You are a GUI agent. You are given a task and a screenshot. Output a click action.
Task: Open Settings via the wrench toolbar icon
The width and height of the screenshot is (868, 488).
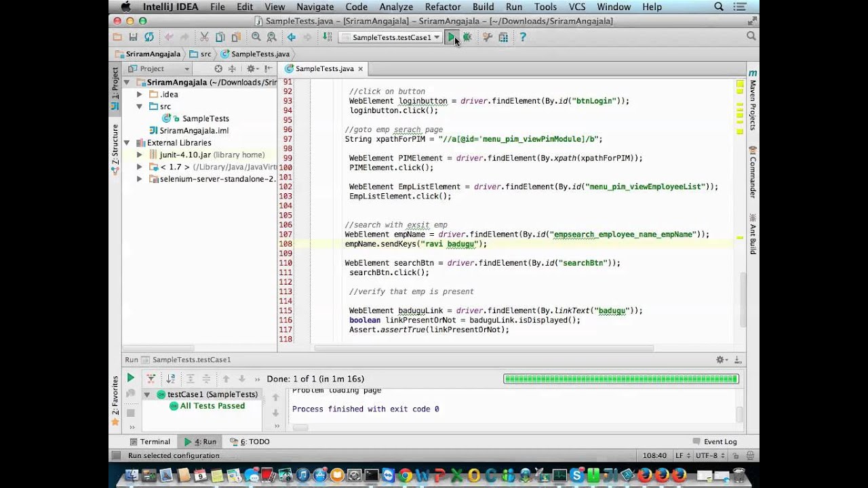[487, 37]
